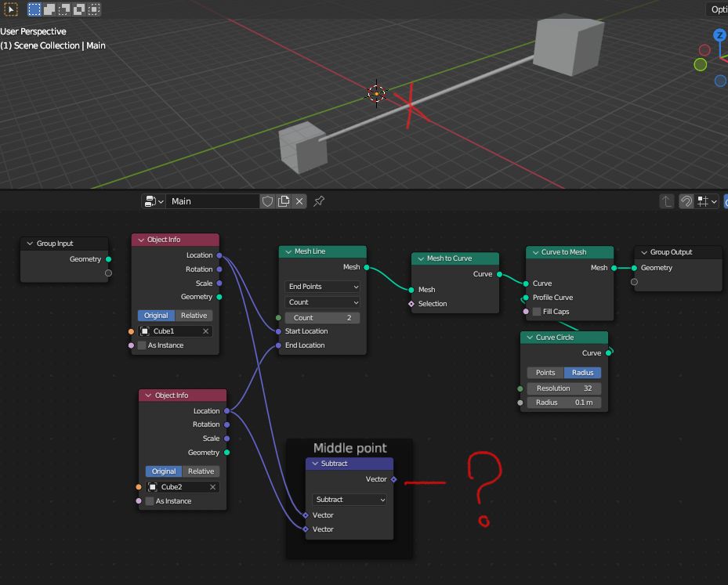Collapse the Mesh Line node
Image resolution: width=728 pixels, height=585 pixels.
288,251
